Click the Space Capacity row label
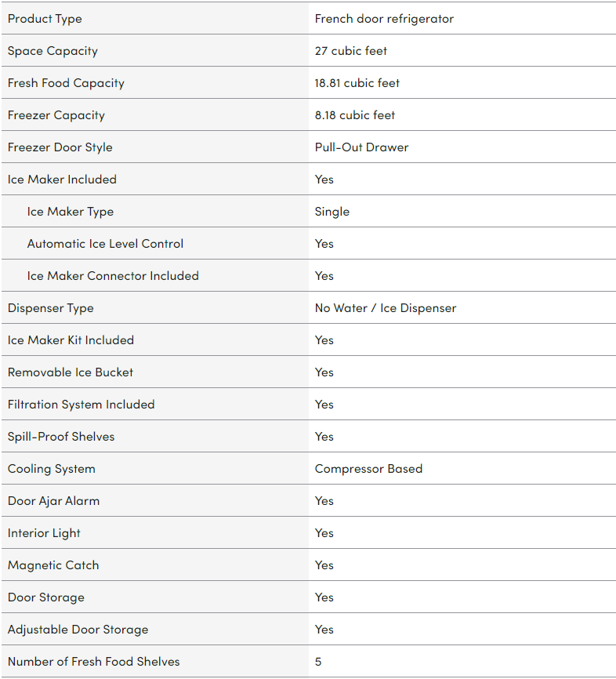Image resolution: width=616 pixels, height=679 pixels. tap(53, 51)
